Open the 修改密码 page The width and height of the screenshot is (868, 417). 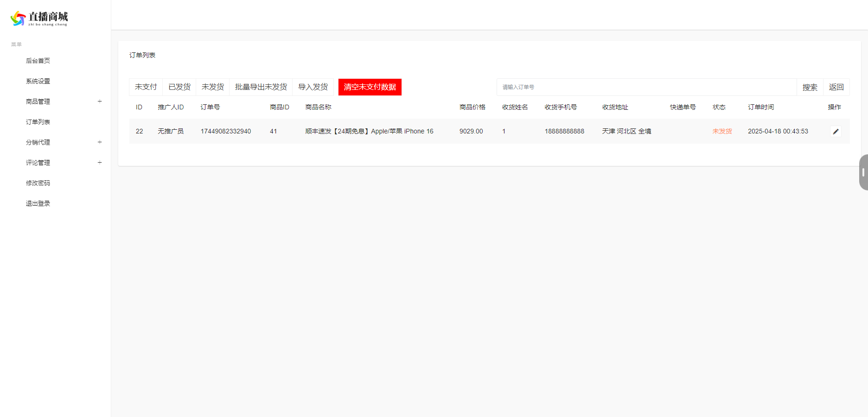click(x=38, y=183)
